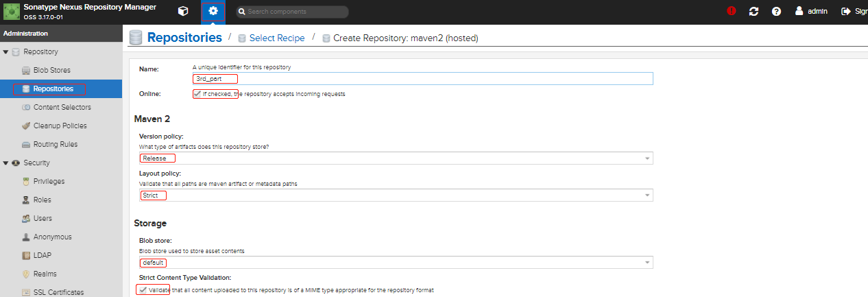Open Routing Rules in sidebar
Screen dimensions: 868x297
(55, 145)
